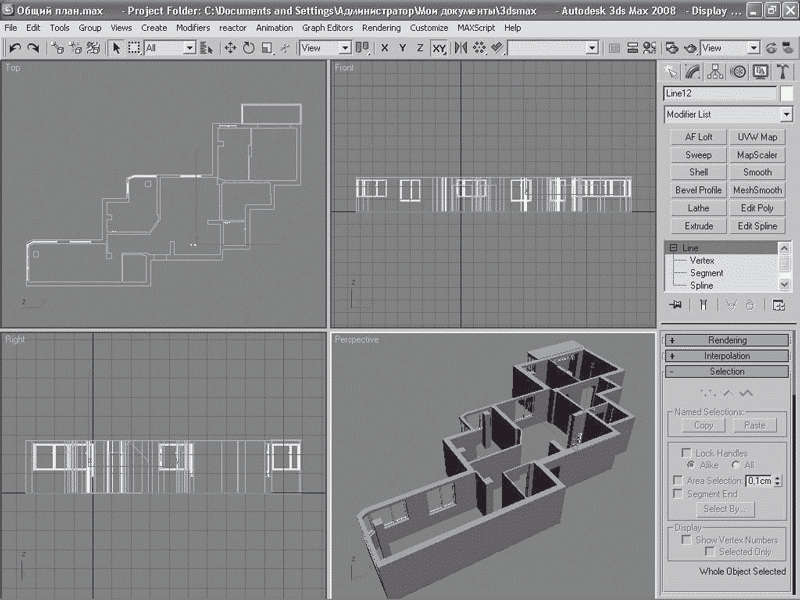
Task: Enable the Area Selection checkbox
Action: click(x=678, y=481)
